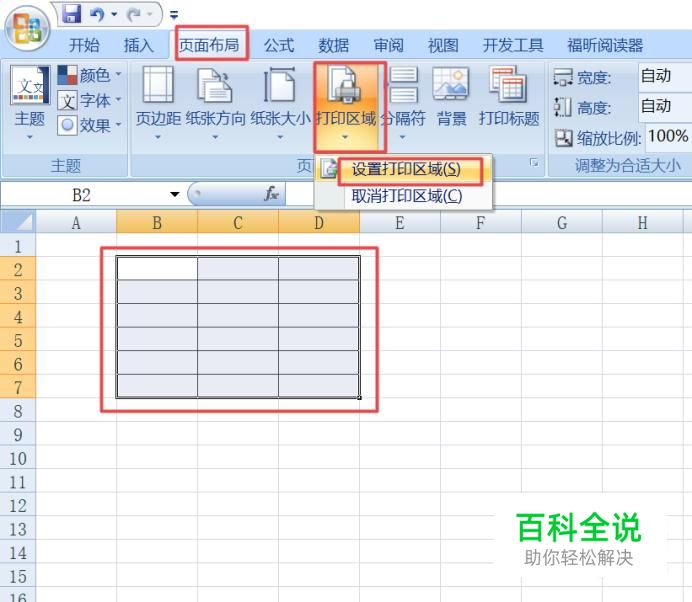This screenshot has height=602, width=692.
Task: Select column G header
Action: pyautogui.click(x=562, y=222)
